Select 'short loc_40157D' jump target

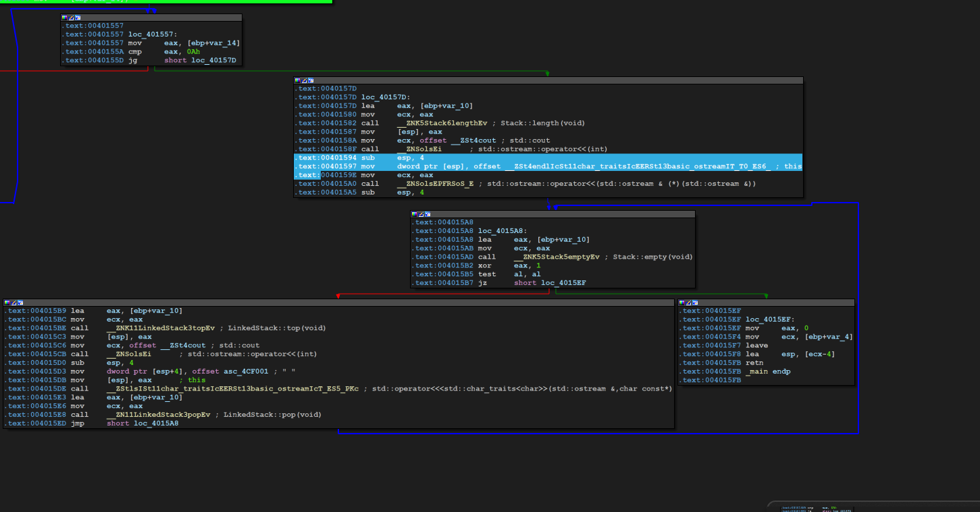201,60
